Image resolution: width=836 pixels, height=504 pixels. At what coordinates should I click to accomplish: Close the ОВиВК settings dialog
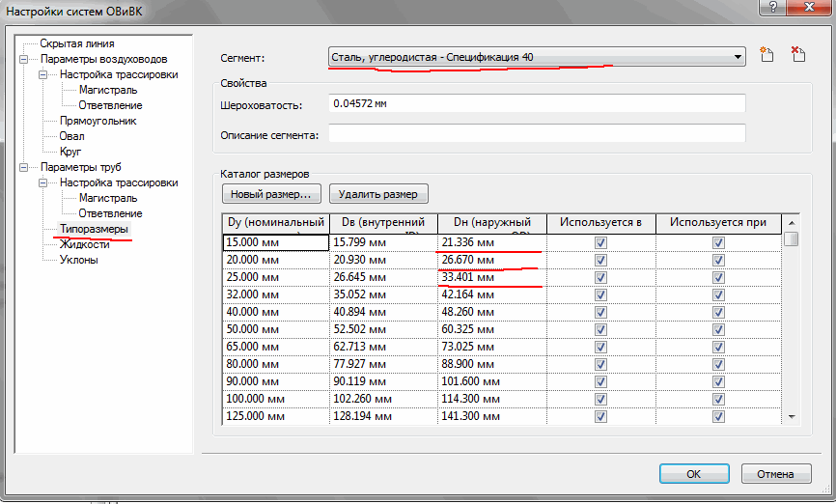(809, 7)
